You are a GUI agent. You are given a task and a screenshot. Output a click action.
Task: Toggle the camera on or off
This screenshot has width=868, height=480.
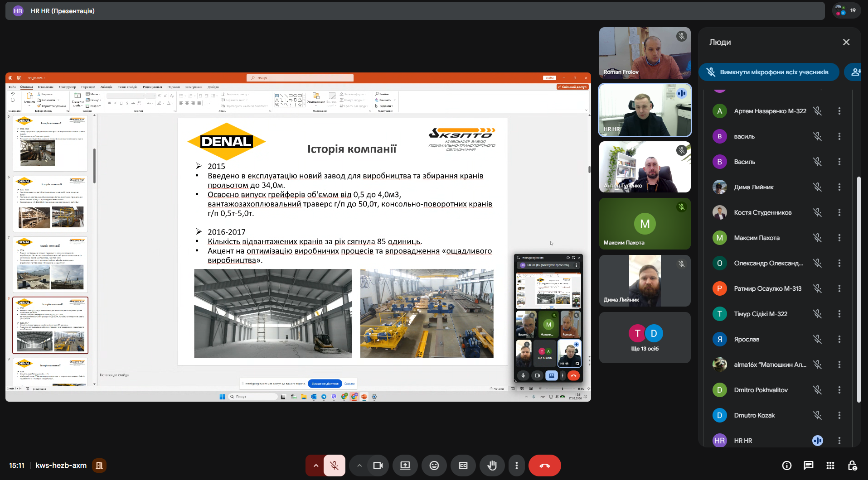point(378,466)
